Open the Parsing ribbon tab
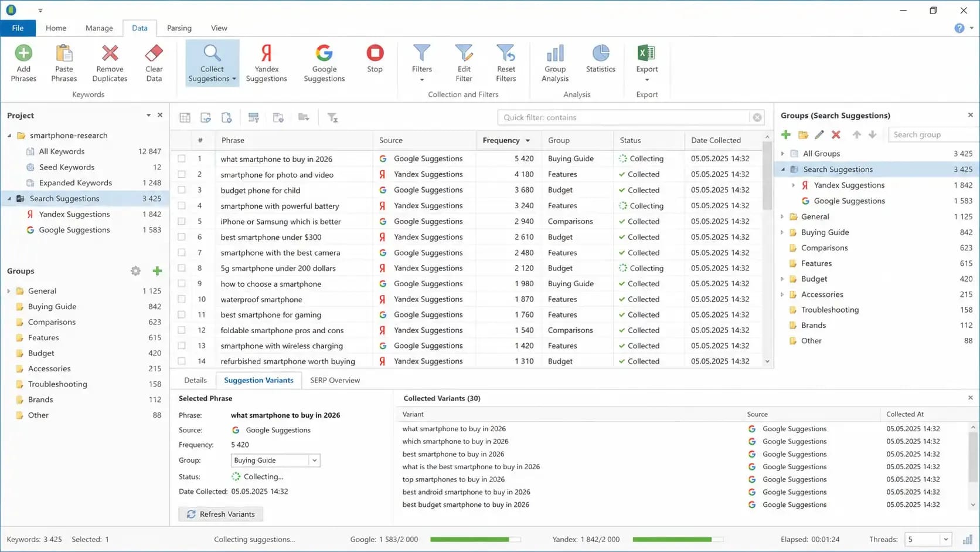Screen dimensions: 980x552 [179, 28]
